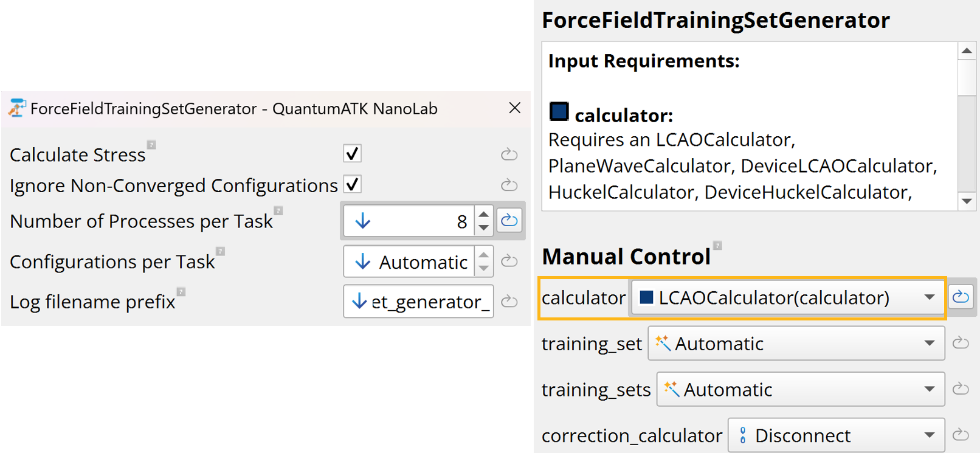
Task: Reset Log filename prefix field
Action: point(509,302)
